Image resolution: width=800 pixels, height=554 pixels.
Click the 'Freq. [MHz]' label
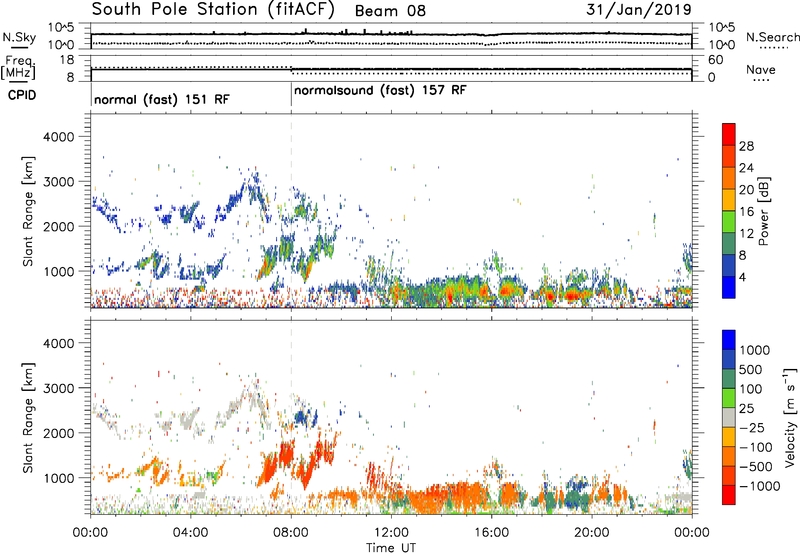(x=18, y=67)
